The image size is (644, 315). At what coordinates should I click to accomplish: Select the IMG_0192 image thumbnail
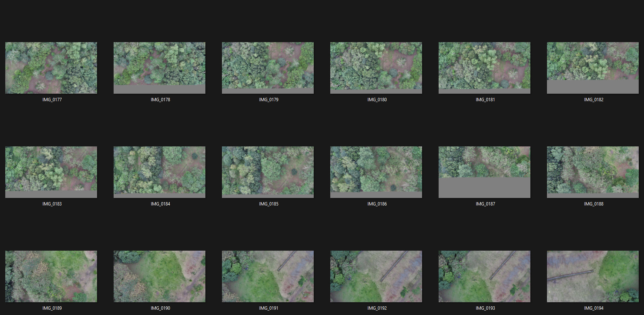[x=376, y=276]
